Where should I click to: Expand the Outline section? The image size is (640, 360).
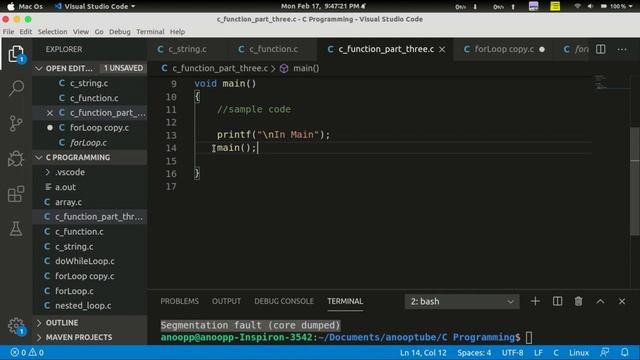pyautogui.click(x=39, y=322)
